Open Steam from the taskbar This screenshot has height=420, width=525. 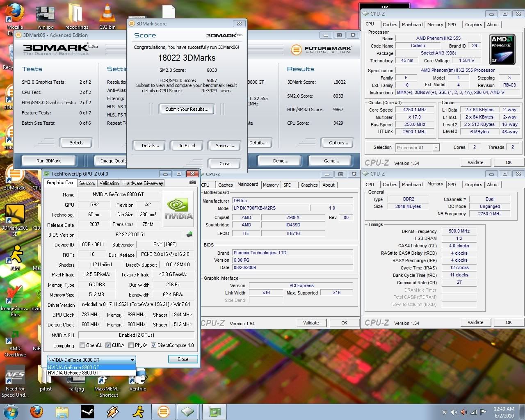87,411
